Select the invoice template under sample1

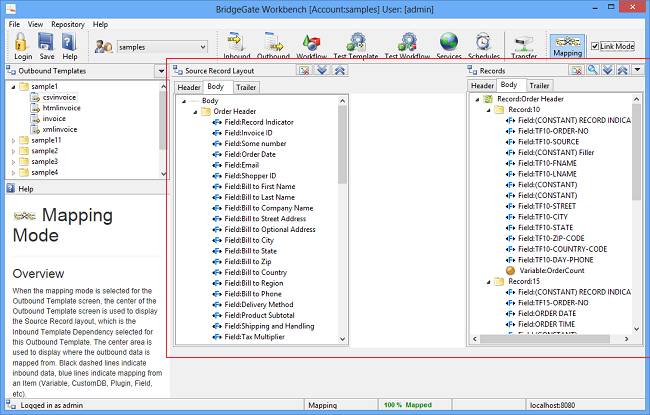[54, 119]
